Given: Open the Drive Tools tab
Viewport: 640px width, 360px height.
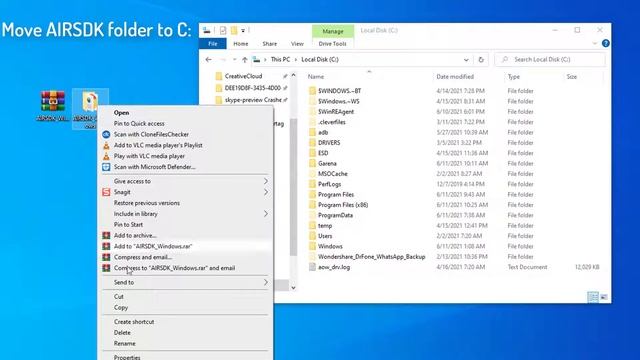Looking at the screenshot, I should pyautogui.click(x=332, y=44).
